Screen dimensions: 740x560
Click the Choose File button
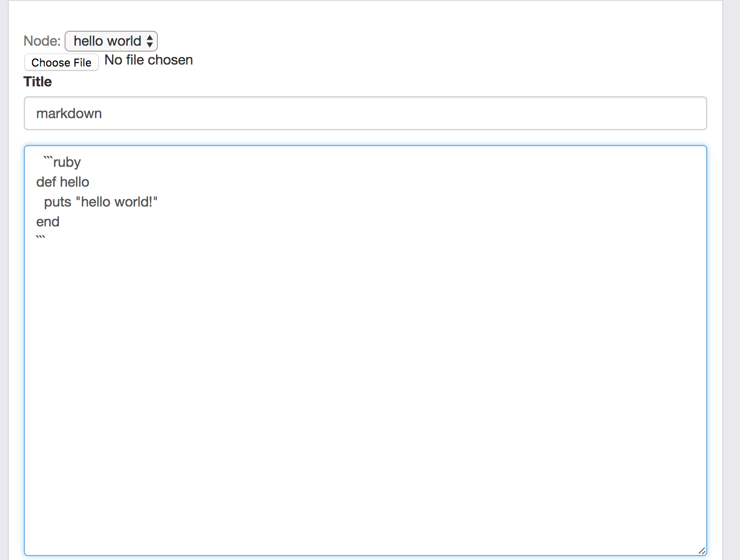[62, 63]
